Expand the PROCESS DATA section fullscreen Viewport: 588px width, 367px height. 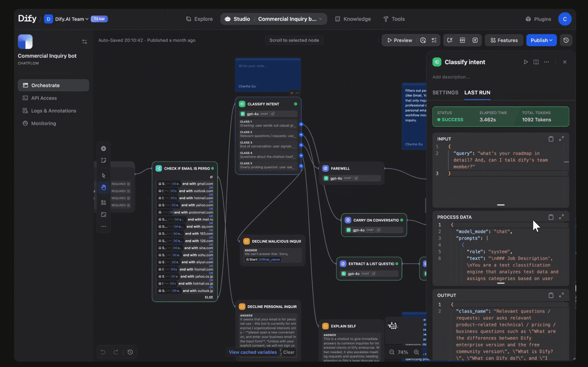[x=561, y=217]
